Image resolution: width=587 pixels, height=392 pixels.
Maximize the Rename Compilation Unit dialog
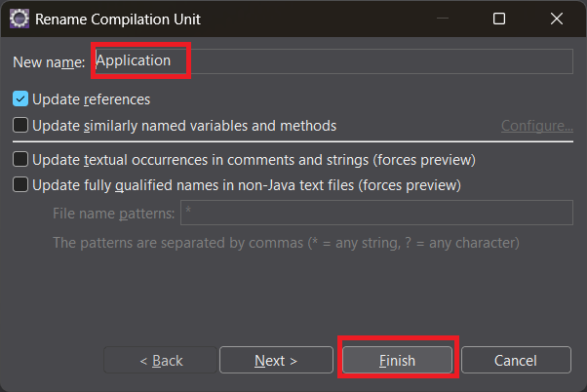point(499,19)
